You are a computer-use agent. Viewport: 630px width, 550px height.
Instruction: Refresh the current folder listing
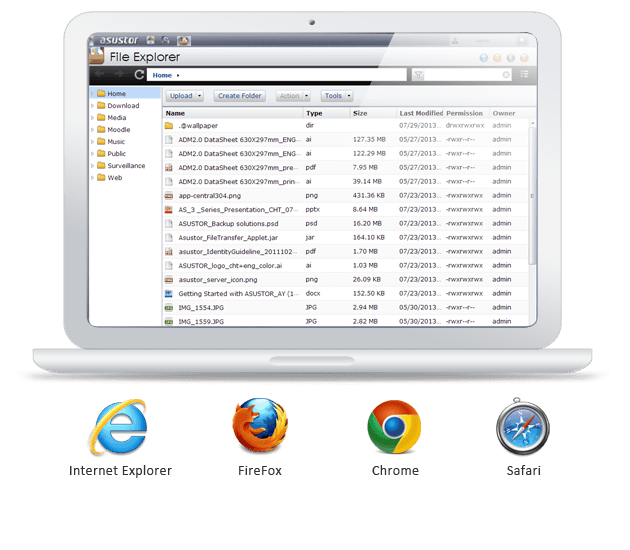[x=139, y=74]
